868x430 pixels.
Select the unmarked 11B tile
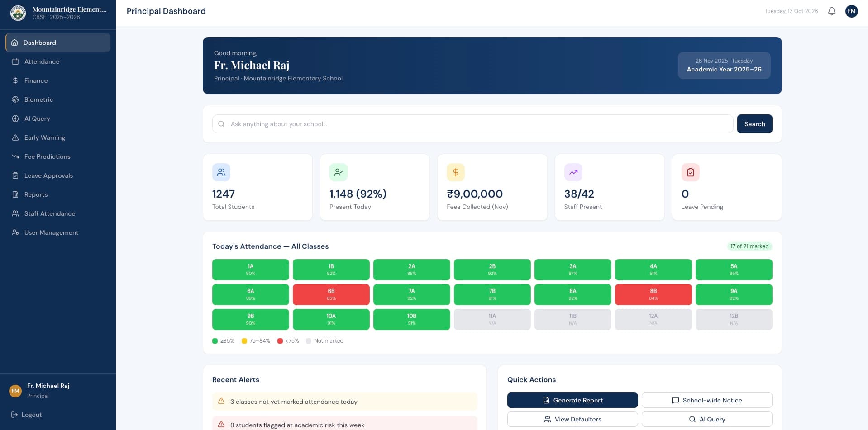click(x=573, y=319)
